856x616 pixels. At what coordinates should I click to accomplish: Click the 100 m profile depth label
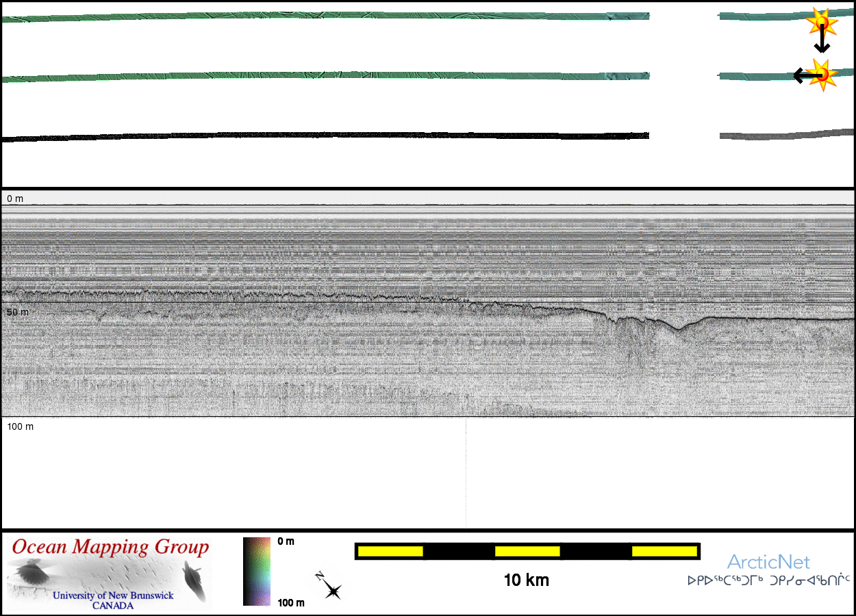pos(21,427)
